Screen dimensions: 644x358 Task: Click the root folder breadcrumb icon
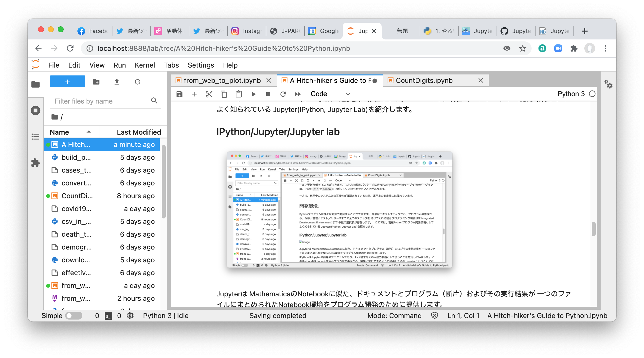pos(54,117)
